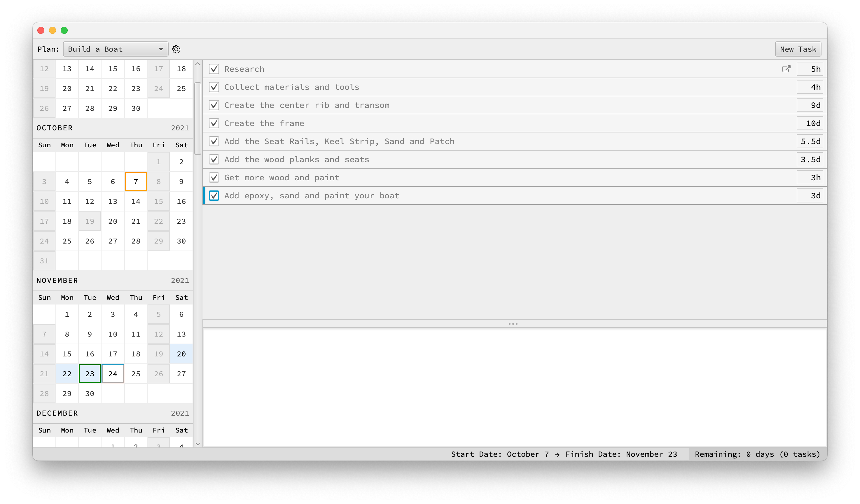Edit the 3d duration for Add epoxy task
This screenshot has width=860, height=504.
(810, 195)
